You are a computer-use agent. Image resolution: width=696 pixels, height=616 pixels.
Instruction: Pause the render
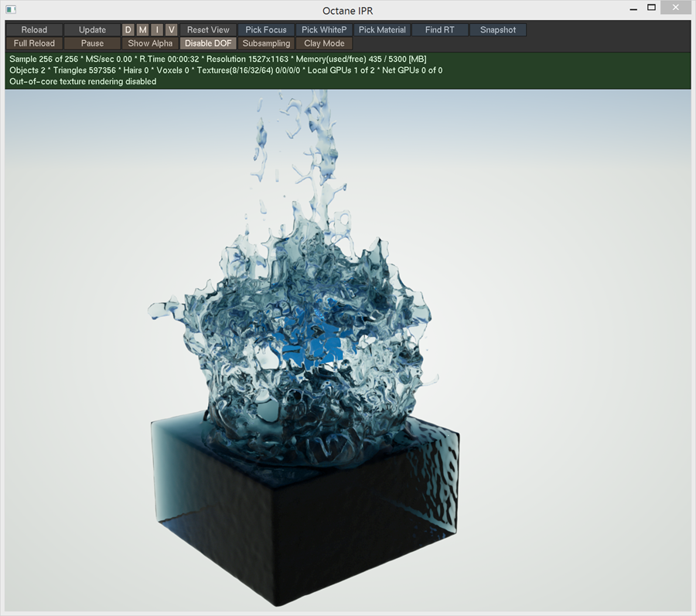(92, 43)
